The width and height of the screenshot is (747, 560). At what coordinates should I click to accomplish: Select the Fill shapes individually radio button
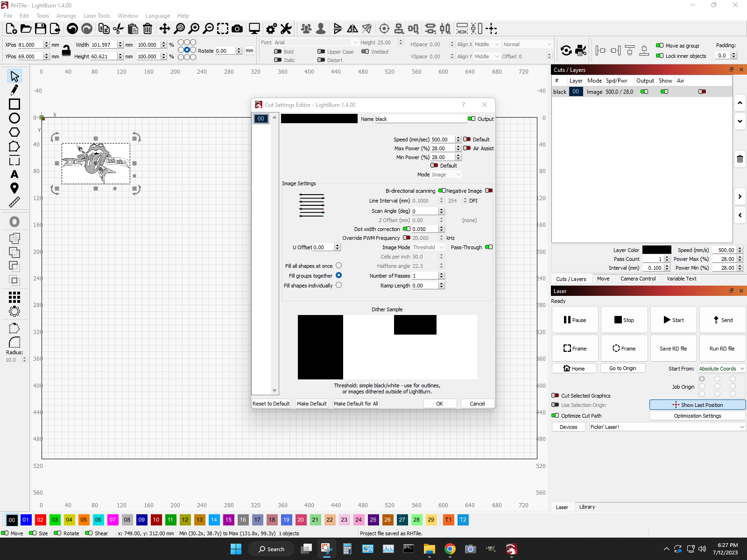coord(338,285)
